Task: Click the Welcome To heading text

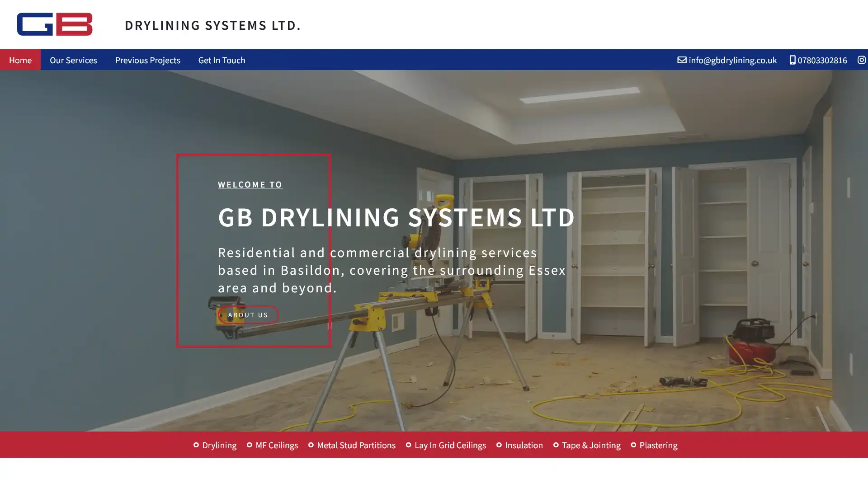Action: pyautogui.click(x=250, y=184)
